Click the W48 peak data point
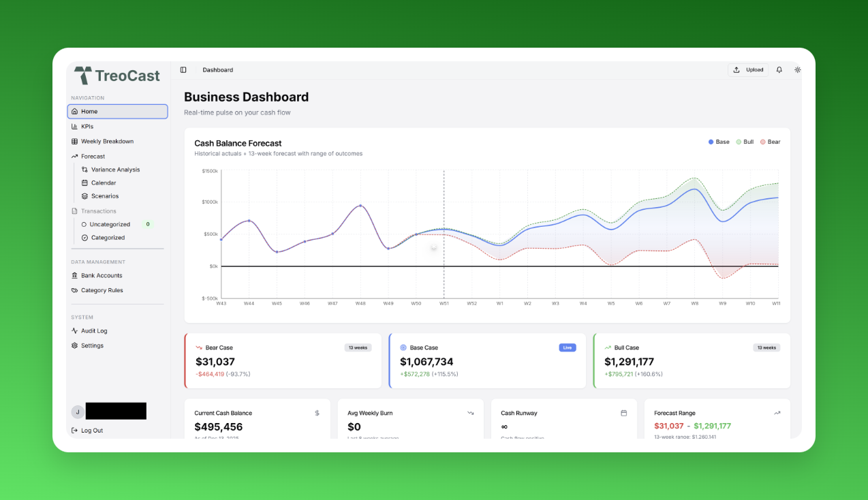Viewport: 868px width, 500px height. [x=360, y=206]
